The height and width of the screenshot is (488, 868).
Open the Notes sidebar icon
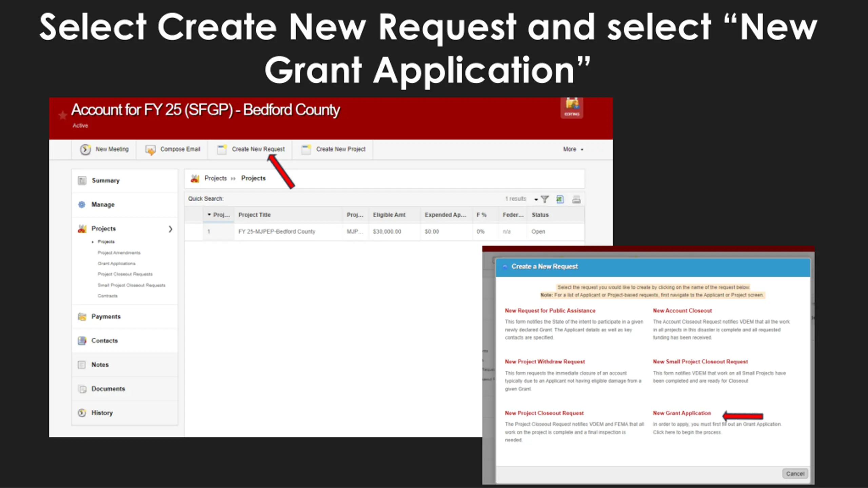82,365
